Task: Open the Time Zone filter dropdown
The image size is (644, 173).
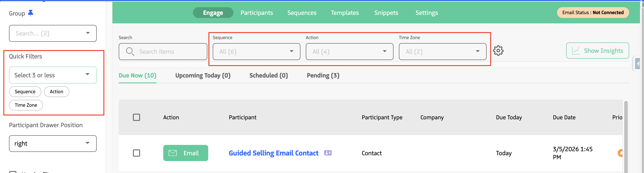Action: coord(442,52)
